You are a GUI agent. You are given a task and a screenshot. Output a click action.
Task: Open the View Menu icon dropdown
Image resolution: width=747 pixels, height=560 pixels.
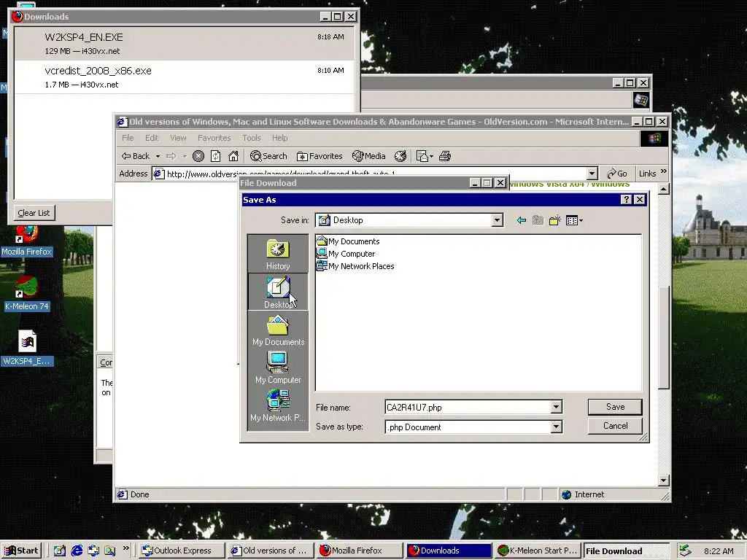click(574, 220)
